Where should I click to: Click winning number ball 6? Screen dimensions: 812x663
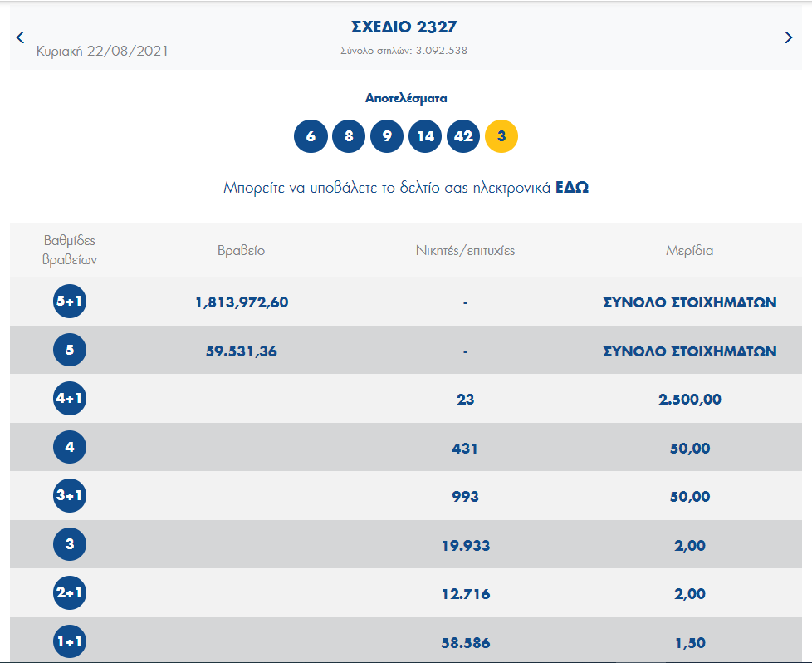(x=311, y=136)
